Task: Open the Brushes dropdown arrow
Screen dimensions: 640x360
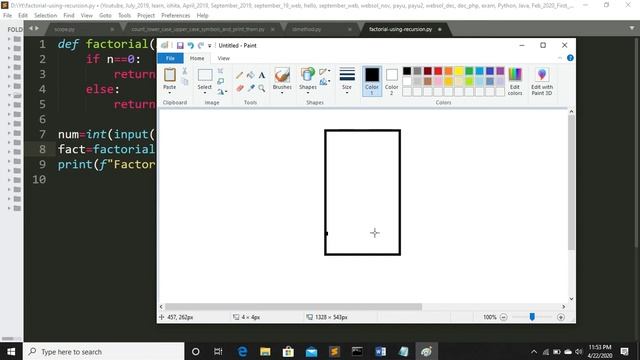Action: [282, 93]
